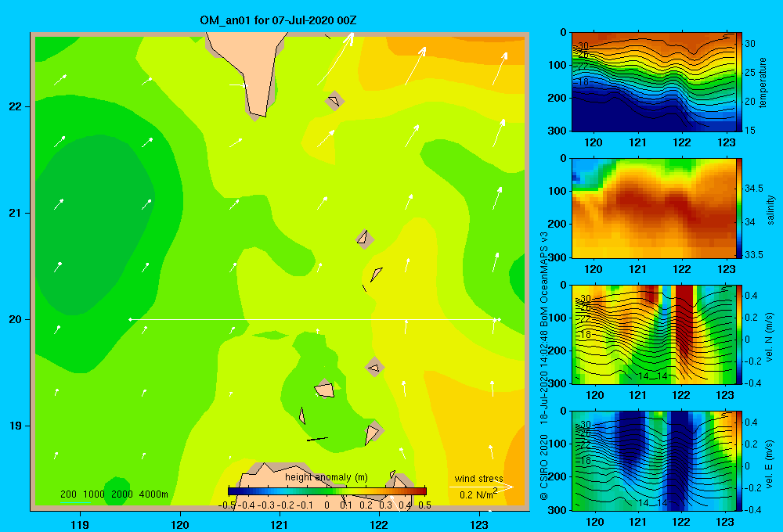The image size is (783, 532).
Task: Click the "height anomaly (m)" label
Action: point(326,477)
